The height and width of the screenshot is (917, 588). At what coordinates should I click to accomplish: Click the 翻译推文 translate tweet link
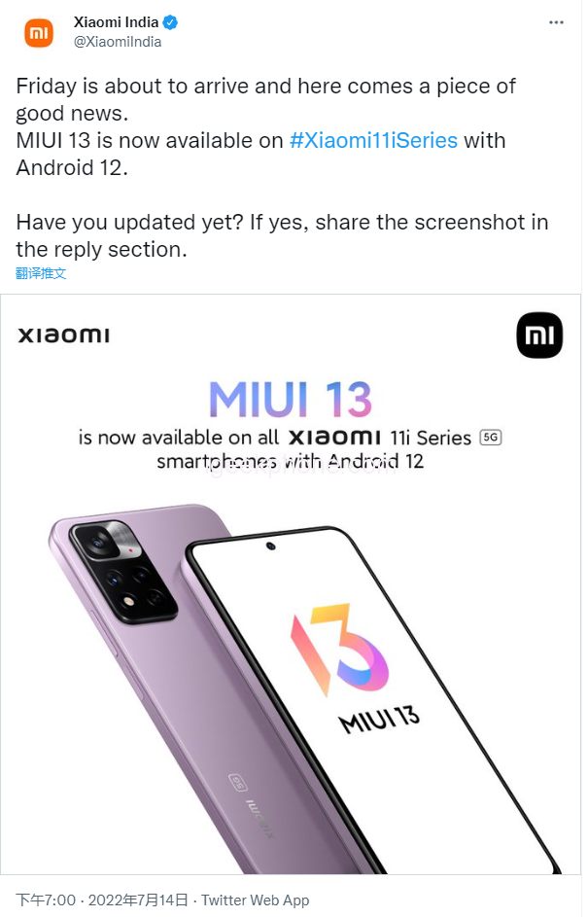pyautogui.click(x=41, y=273)
